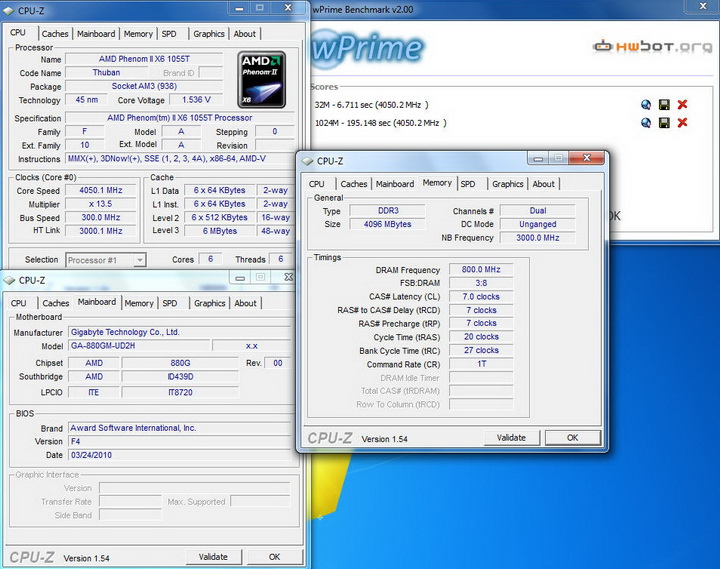Click the Multiplier x 13.5 value
Viewport: 720px width, 569px height.
pos(101,204)
